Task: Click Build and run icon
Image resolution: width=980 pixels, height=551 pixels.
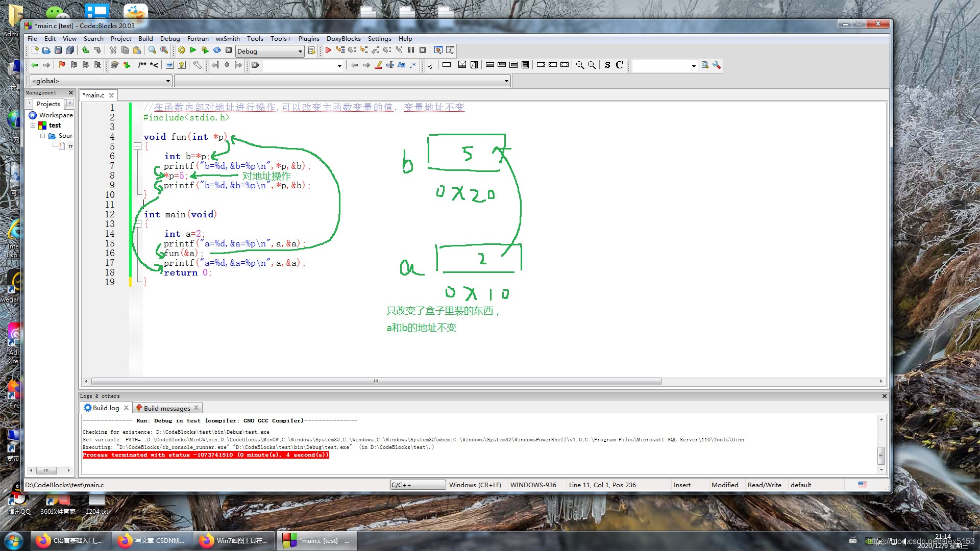Action: (x=205, y=50)
